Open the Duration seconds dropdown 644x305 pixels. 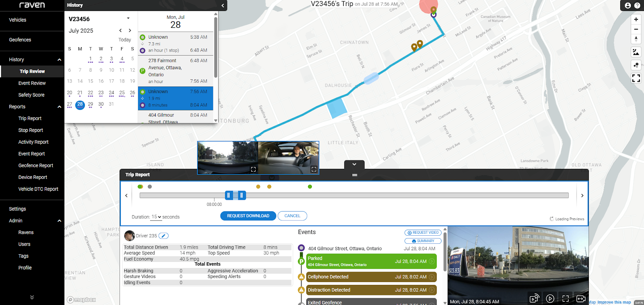tap(156, 217)
